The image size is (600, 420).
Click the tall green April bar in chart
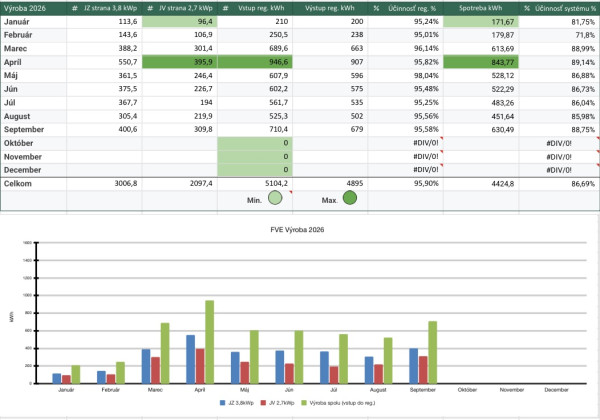pyautogui.click(x=210, y=342)
